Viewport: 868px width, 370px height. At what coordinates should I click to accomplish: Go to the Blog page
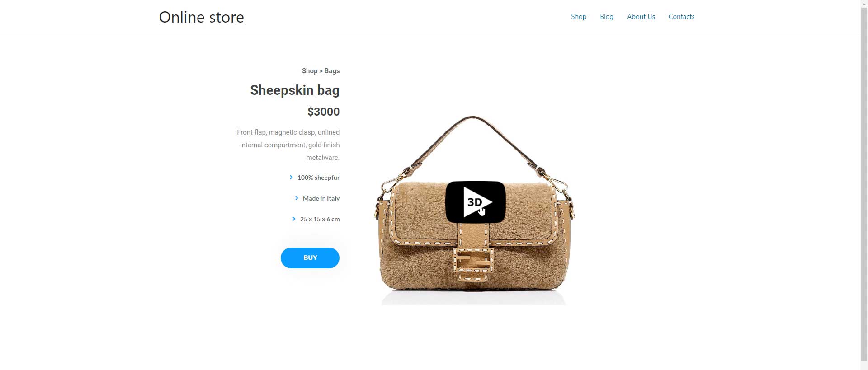click(x=606, y=17)
